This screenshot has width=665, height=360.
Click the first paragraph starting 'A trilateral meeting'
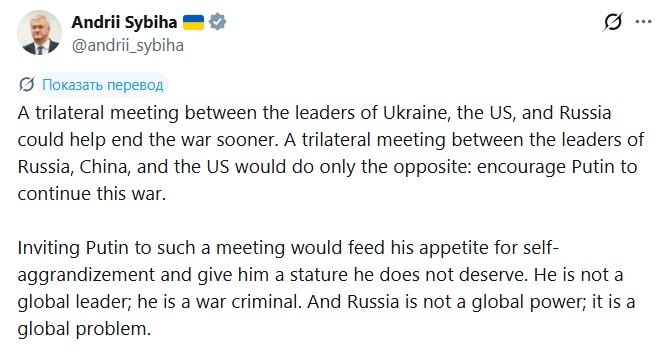coord(331,153)
